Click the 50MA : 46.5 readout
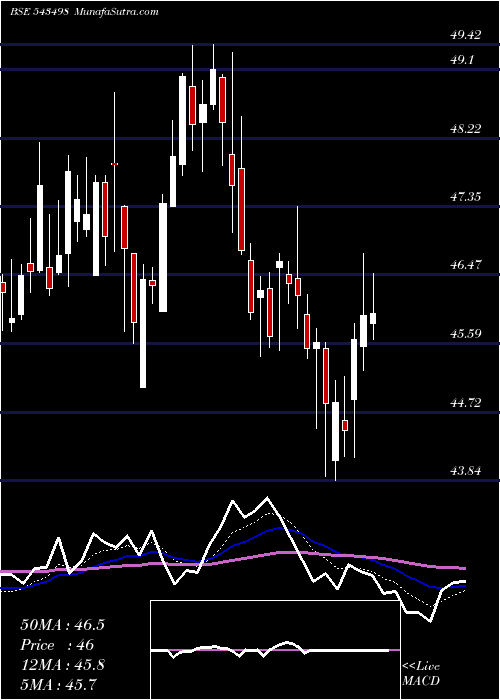The width and height of the screenshot is (500, 700). click(62, 625)
